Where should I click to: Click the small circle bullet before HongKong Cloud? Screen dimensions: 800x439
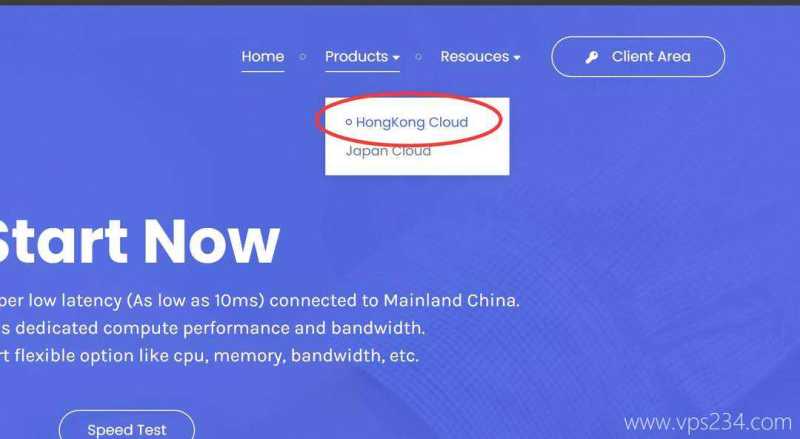coord(349,122)
